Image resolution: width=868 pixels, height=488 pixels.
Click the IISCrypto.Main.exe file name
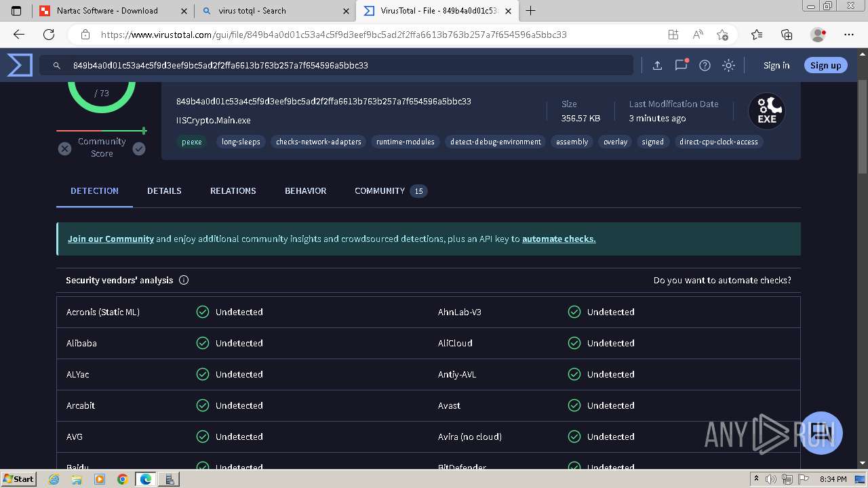click(214, 121)
